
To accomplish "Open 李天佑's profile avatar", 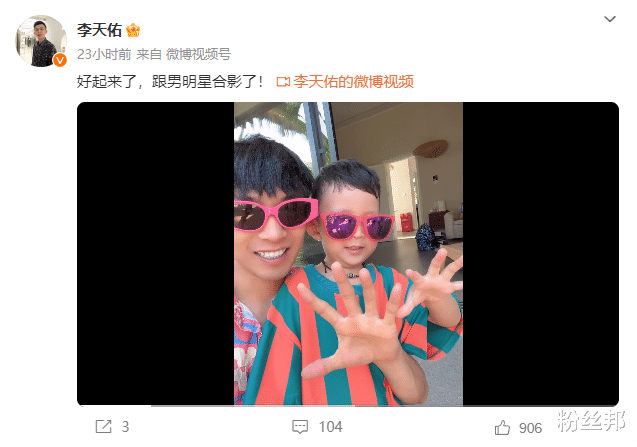I will point(41,41).
